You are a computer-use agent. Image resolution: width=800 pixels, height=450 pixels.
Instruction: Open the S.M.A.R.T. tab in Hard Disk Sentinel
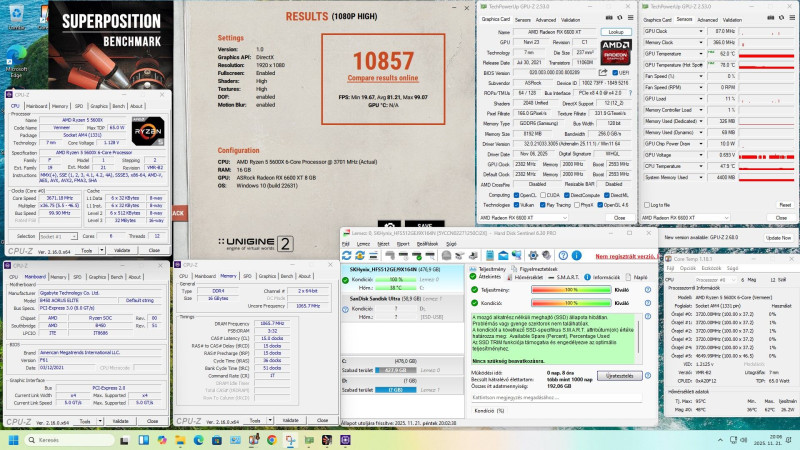pyautogui.click(x=564, y=277)
